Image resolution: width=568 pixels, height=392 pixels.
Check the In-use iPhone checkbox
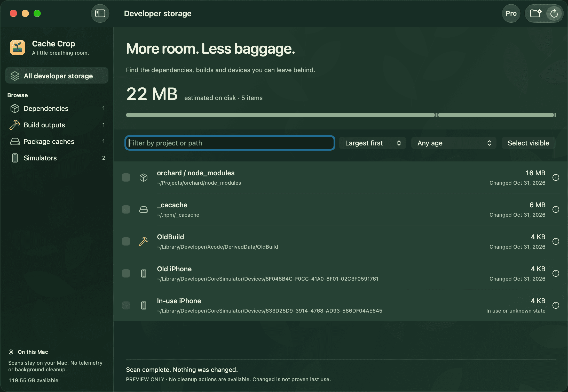126,305
